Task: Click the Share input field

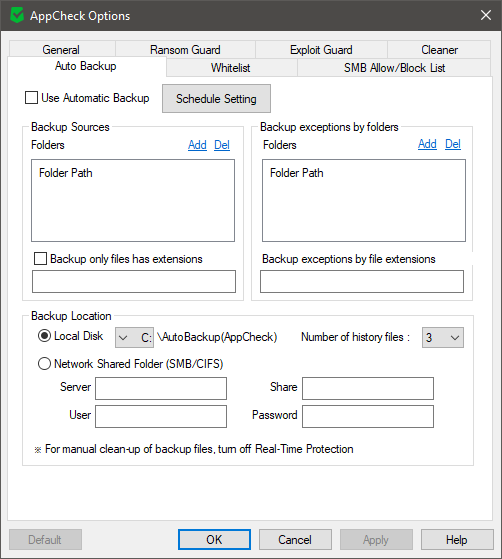Action: tap(368, 388)
